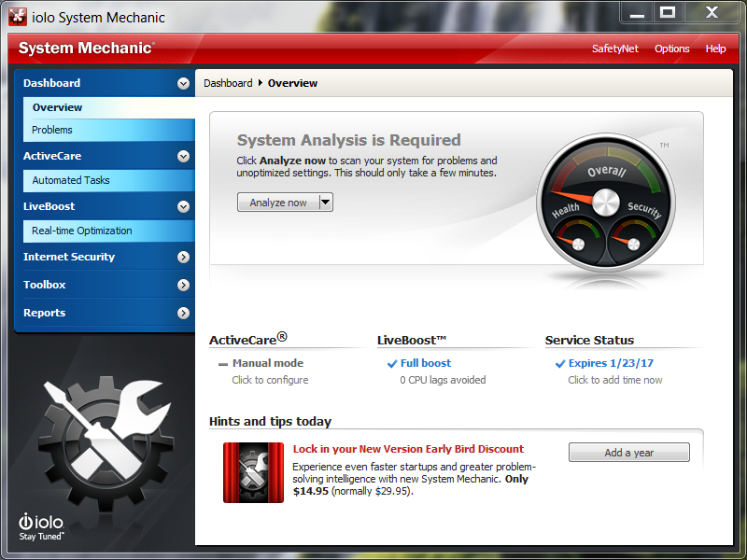The width and height of the screenshot is (747, 560).
Task: Open the Options menu
Action: coord(671,49)
